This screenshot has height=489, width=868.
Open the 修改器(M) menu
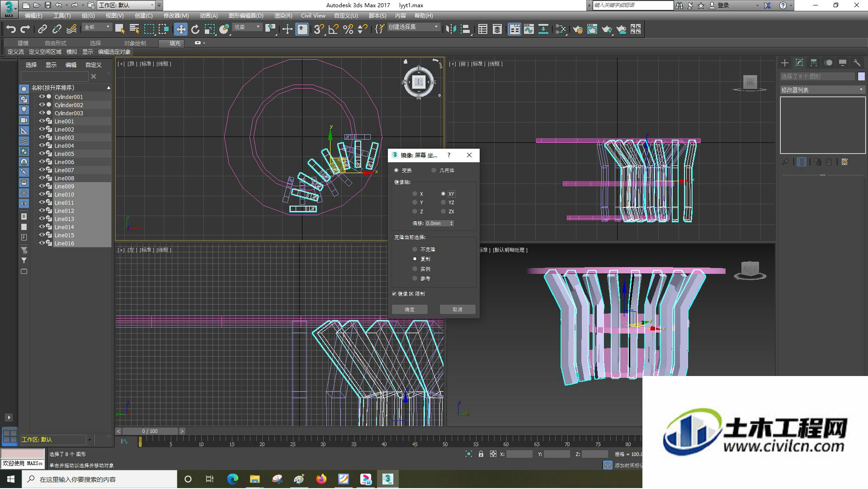pos(176,16)
